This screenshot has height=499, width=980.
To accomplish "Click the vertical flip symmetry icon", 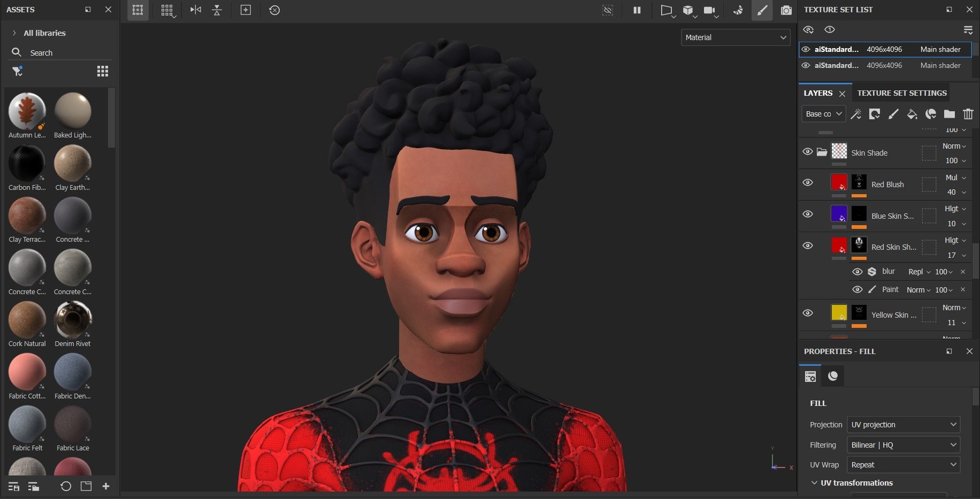I will 217,10.
